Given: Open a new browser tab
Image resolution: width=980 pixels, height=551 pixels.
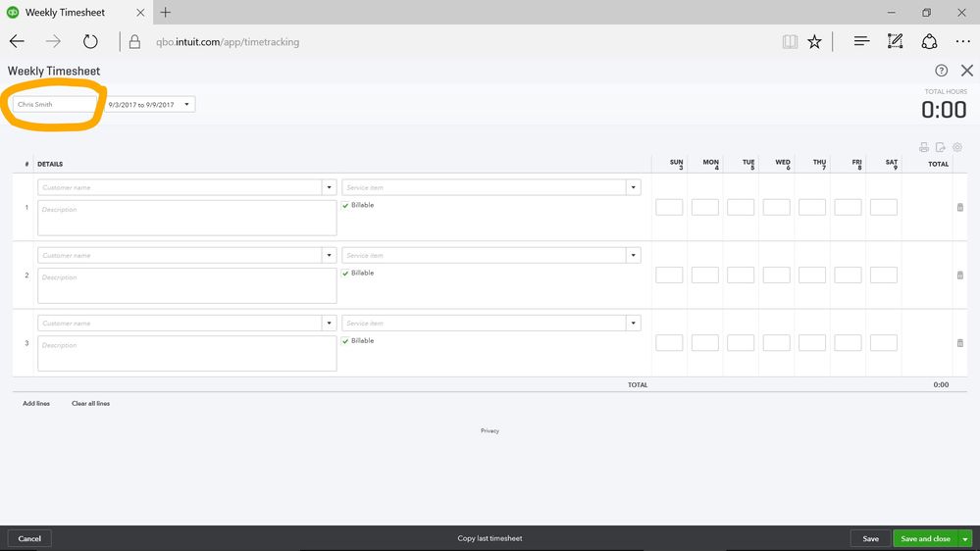Looking at the screenshot, I should [x=165, y=12].
